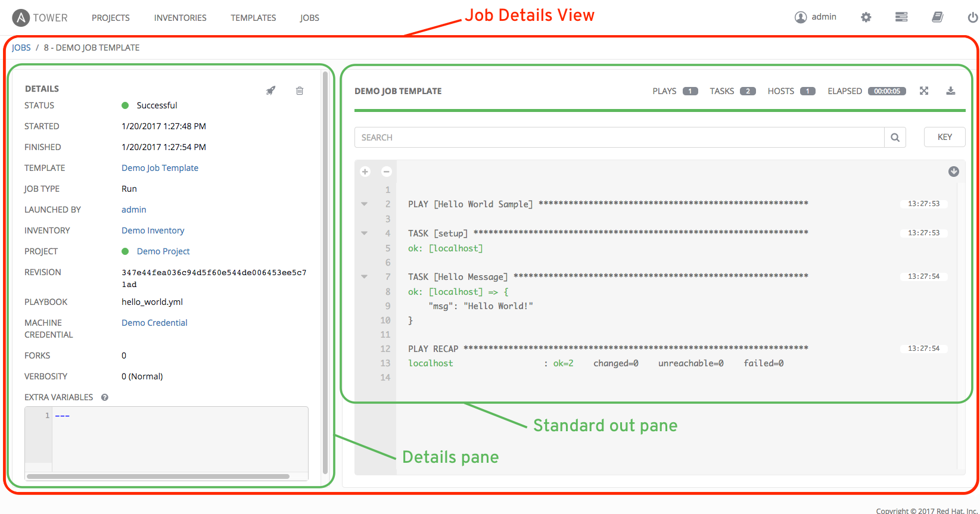
Task: Click the 13:27:53 timestamp on PLAY line
Action: [923, 204]
